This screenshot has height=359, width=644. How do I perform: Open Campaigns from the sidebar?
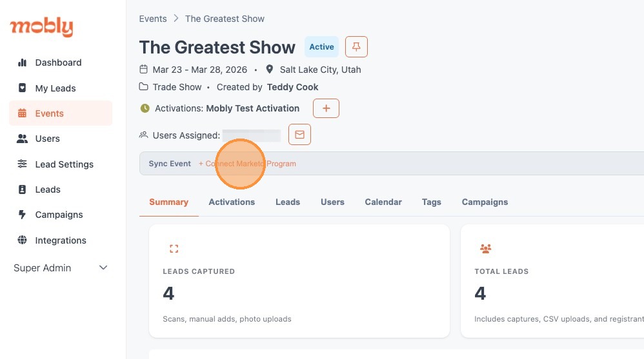tap(59, 215)
